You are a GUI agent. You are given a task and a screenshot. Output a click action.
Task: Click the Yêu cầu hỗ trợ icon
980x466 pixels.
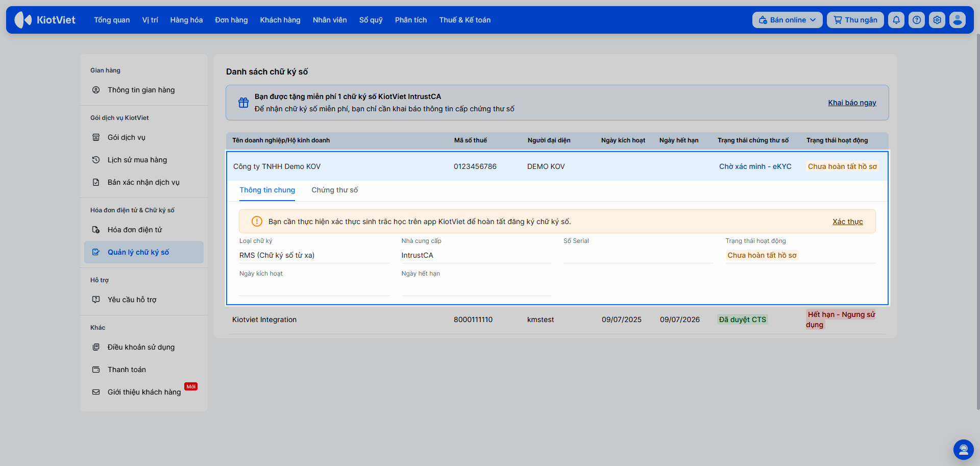point(96,300)
